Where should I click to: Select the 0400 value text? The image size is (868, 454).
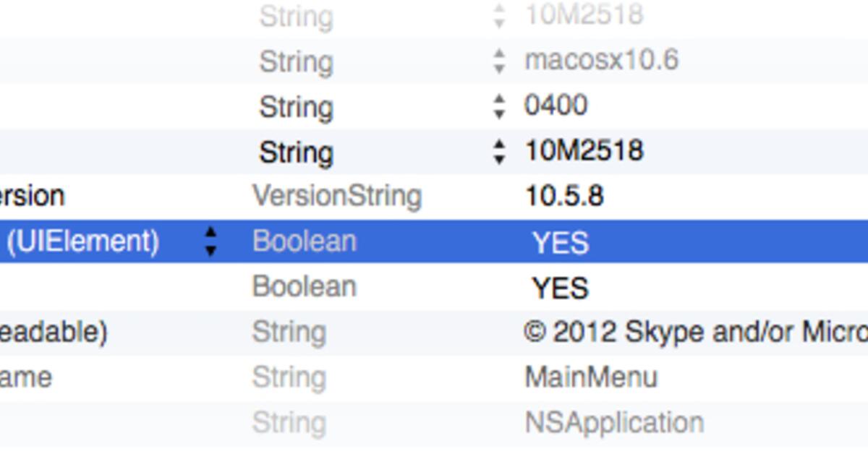[x=556, y=106]
